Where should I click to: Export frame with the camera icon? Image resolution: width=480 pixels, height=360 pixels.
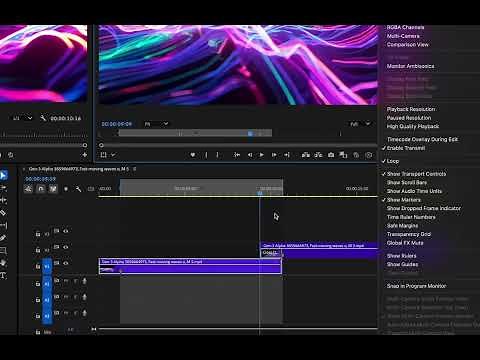click(x=331, y=155)
